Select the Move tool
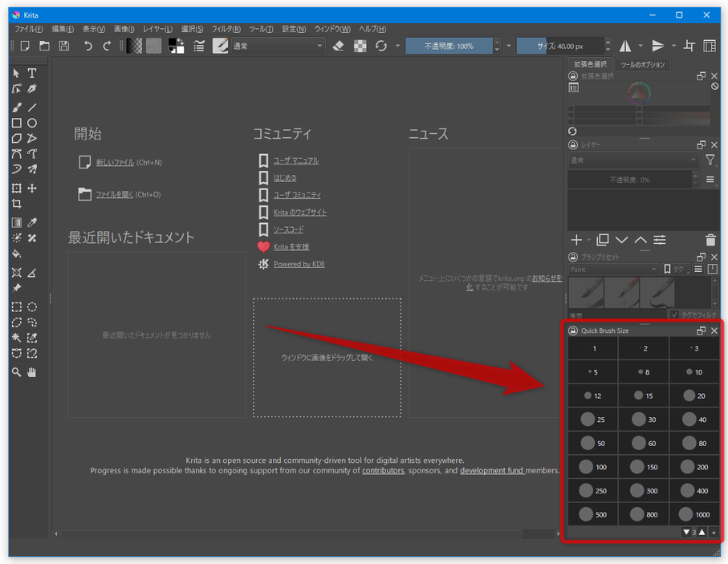Viewport: 728px width, 564px height. [x=32, y=188]
